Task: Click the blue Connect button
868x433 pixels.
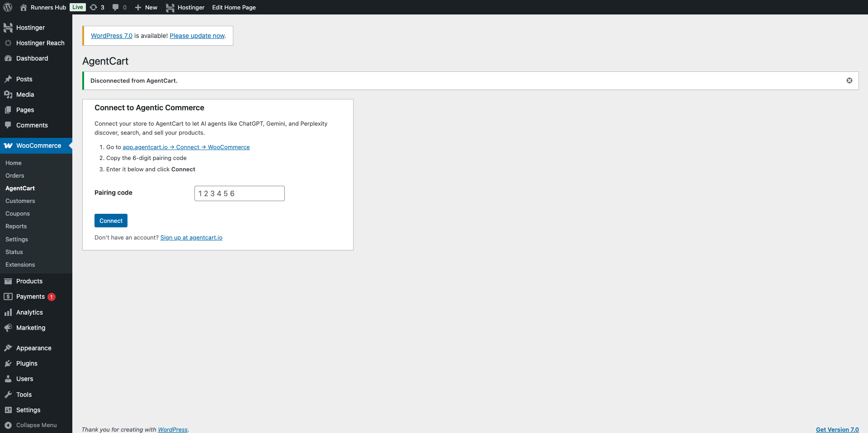Action: [111, 221]
